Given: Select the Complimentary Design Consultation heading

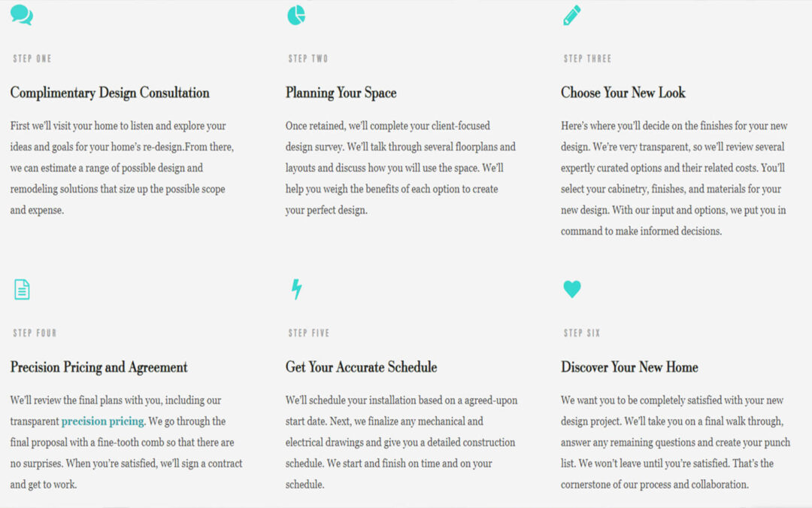Looking at the screenshot, I should click(110, 93).
